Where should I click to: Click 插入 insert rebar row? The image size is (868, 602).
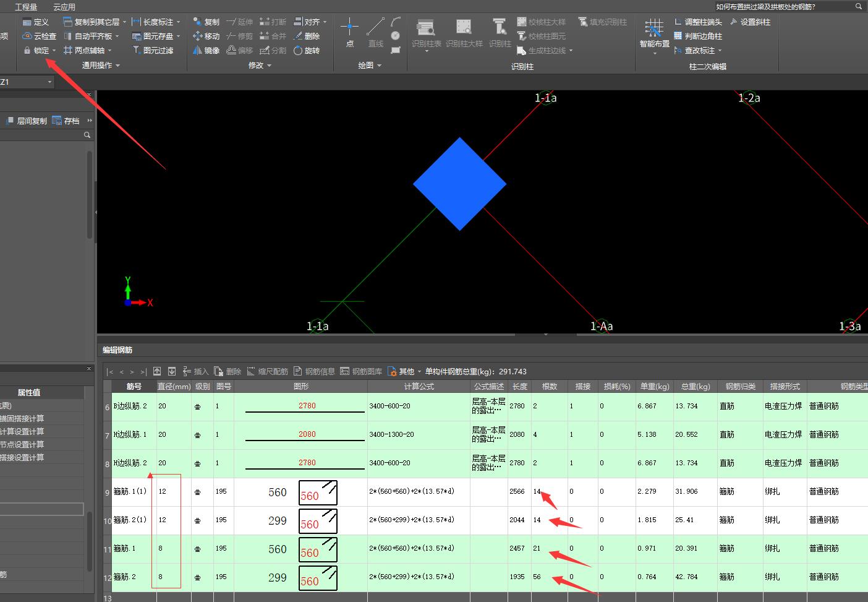point(196,371)
